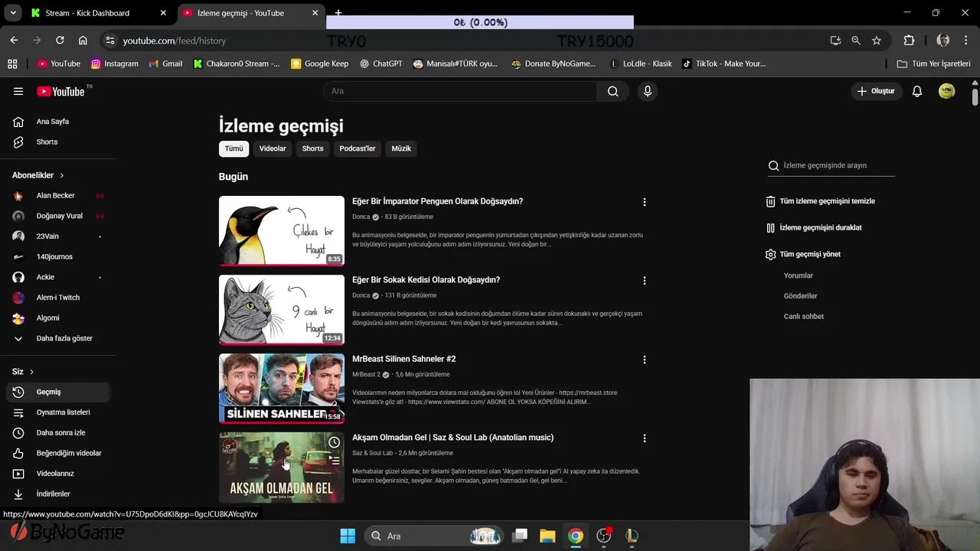Open Tüm Yer İşaretleri bookmarks folder
980x551 pixels.
pyautogui.click(x=933, y=64)
